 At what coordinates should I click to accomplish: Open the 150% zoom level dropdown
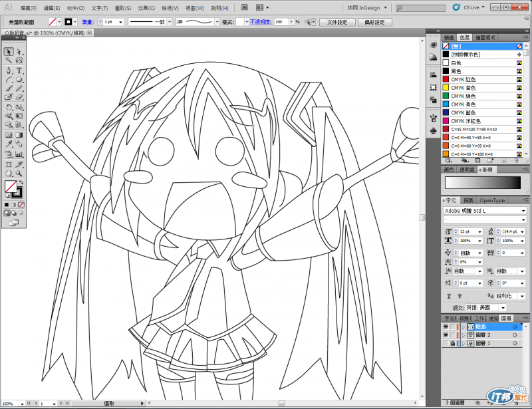click(22, 404)
